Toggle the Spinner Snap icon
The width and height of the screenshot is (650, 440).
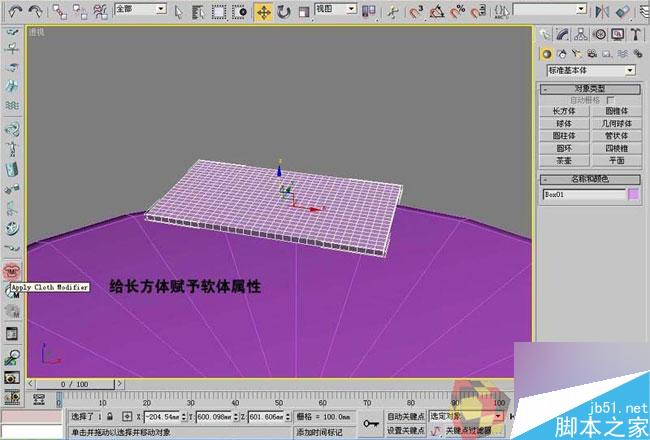478,12
